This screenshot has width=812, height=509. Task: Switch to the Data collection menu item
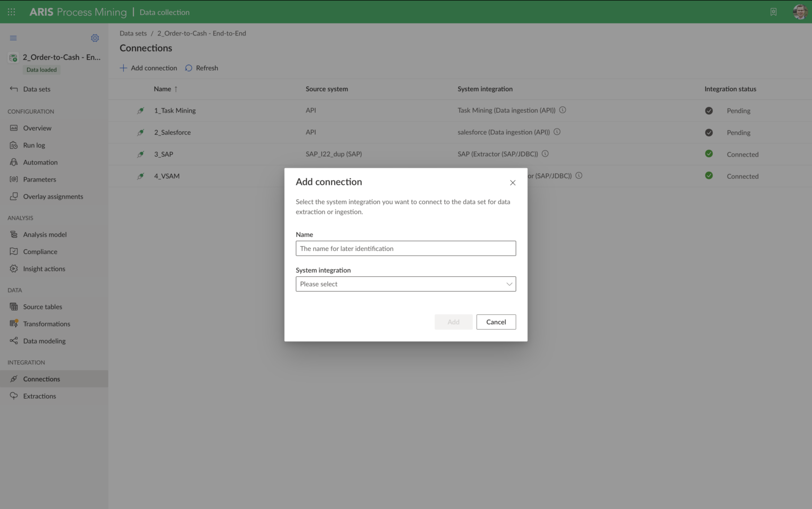tap(164, 12)
